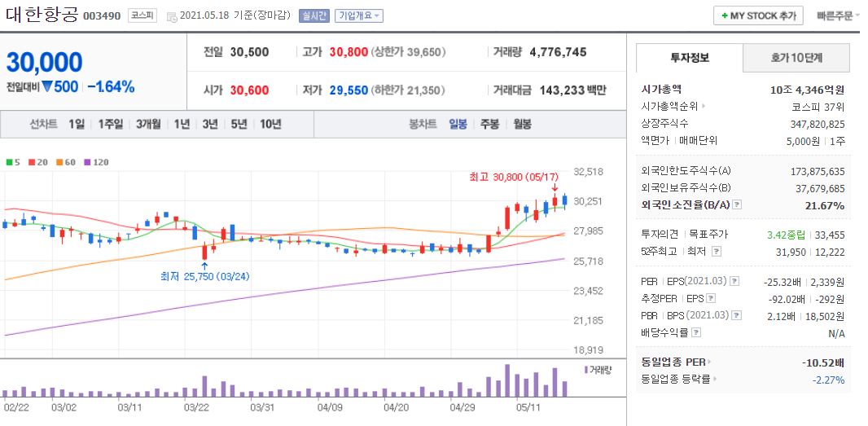Click the 거래량 value 4,776,745

point(558,52)
